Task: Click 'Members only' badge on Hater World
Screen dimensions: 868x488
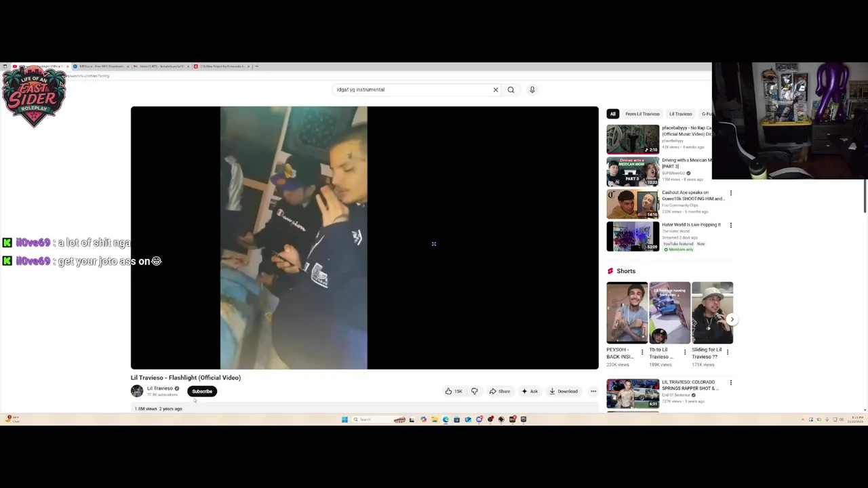Action: [679, 249]
